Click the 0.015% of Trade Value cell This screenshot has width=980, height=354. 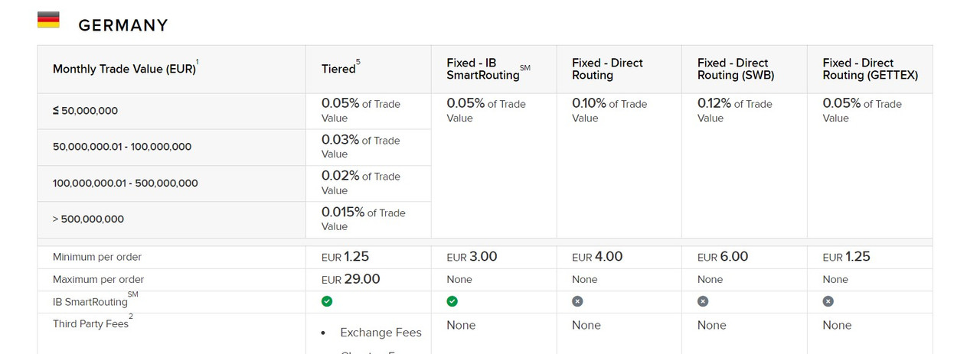point(363,219)
